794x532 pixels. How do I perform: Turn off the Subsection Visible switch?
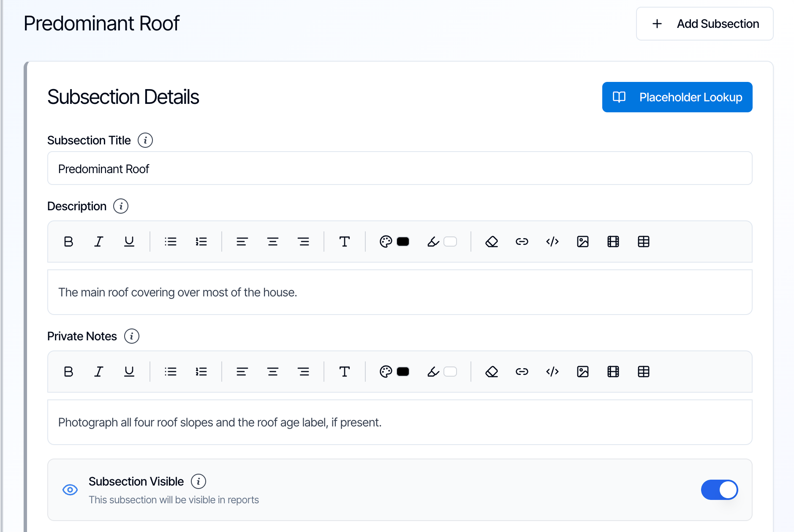coord(720,490)
